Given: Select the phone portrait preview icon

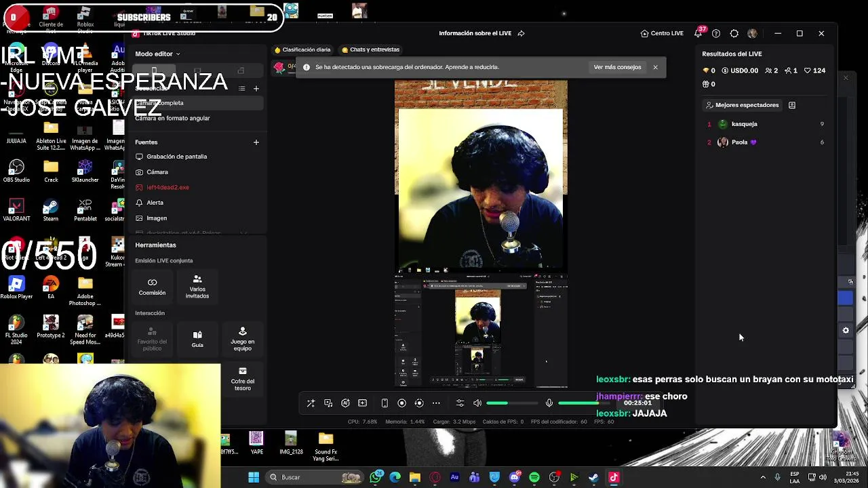Looking at the screenshot, I should coord(384,403).
